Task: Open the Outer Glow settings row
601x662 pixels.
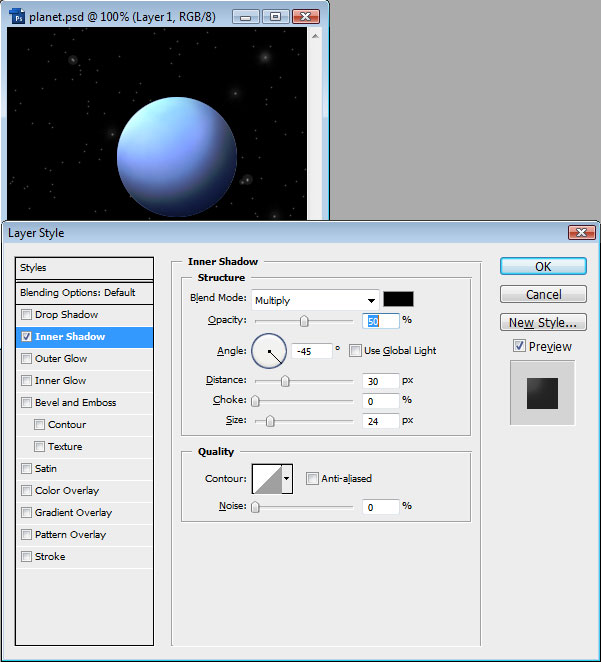Action: point(84,358)
